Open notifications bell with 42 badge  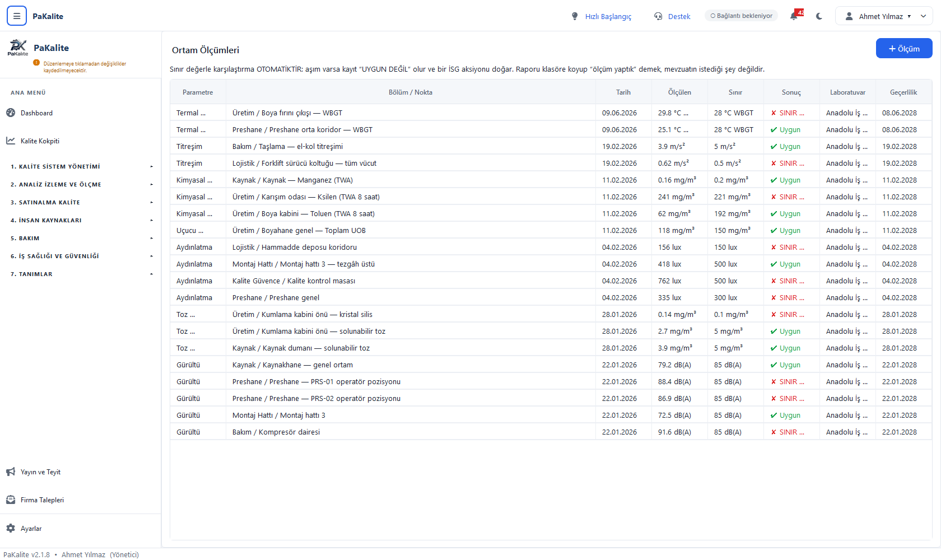[x=795, y=16]
